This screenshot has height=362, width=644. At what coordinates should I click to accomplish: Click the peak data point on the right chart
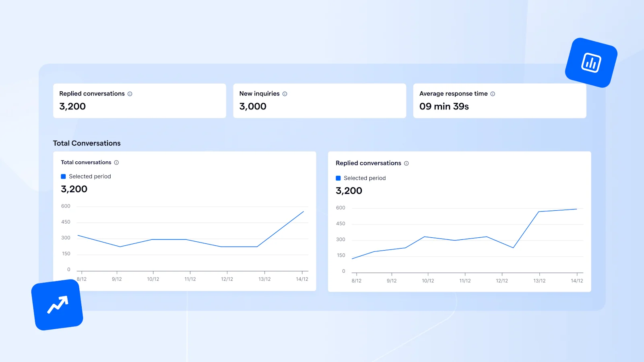click(x=576, y=209)
